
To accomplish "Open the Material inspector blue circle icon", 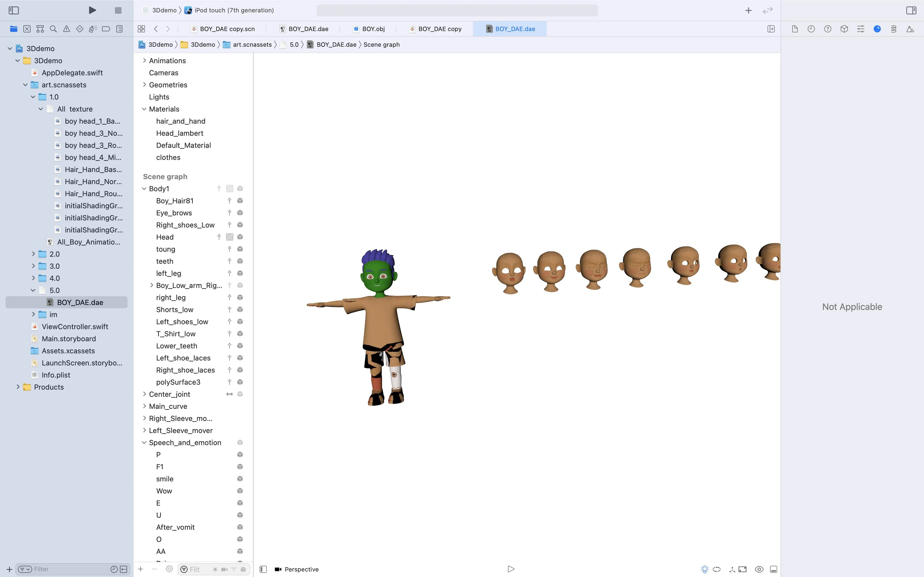I will 877,29.
